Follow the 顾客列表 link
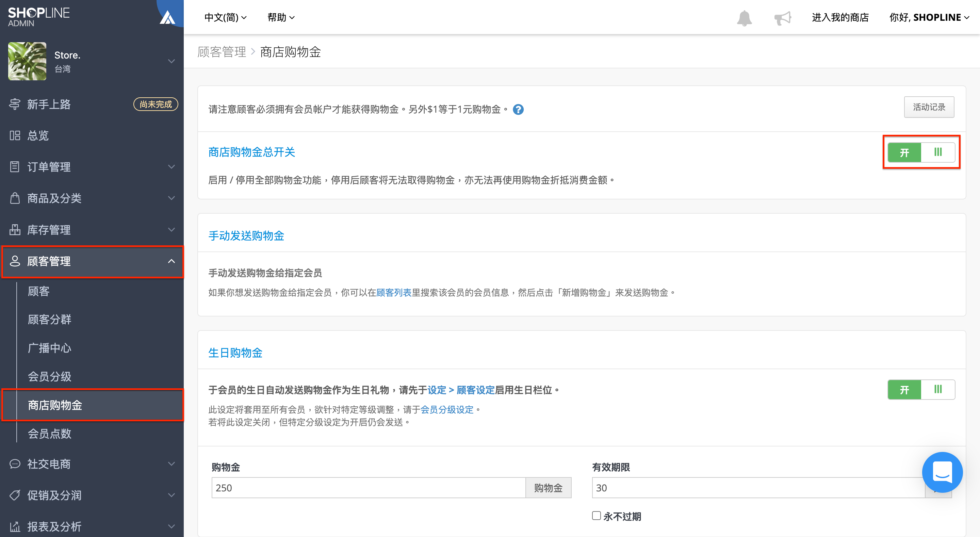Image resolution: width=980 pixels, height=537 pixels. click(x=393, y=293)
